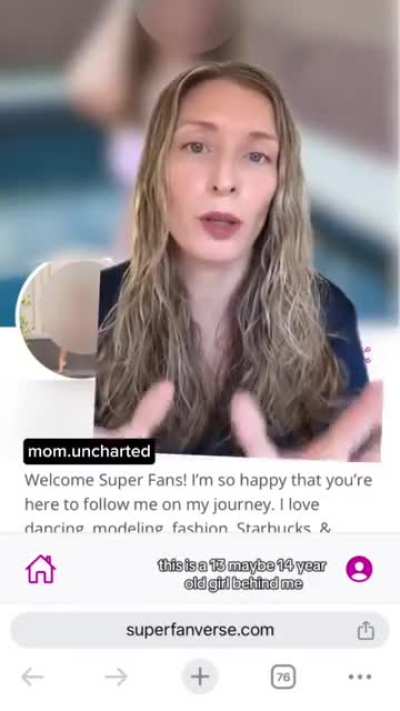The image size is (400, 711).
Task: Tap the woman's video overlay
Action: 238,263
